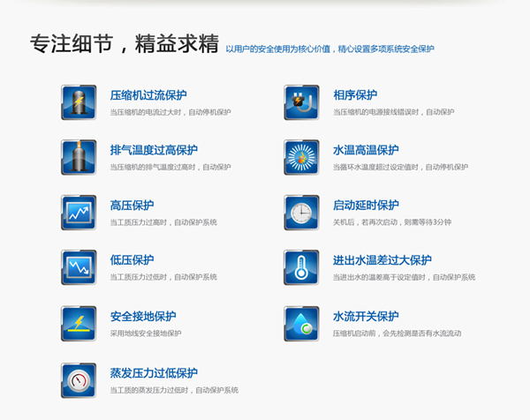Select the water temperature difference thermometer icon
This screenshot has width=530, height=420.
click(x=301, y=267)
